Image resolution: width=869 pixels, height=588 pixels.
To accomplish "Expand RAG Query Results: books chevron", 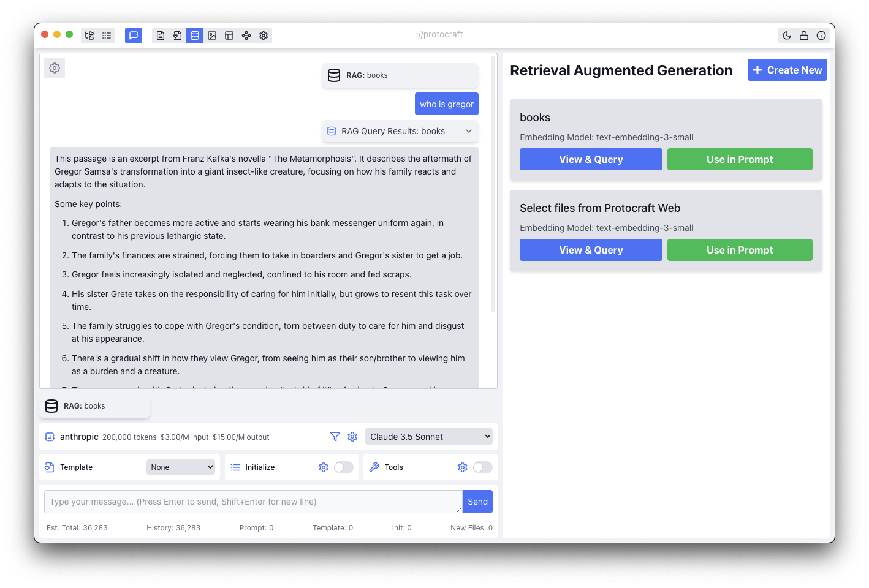I will click(469, 131).
